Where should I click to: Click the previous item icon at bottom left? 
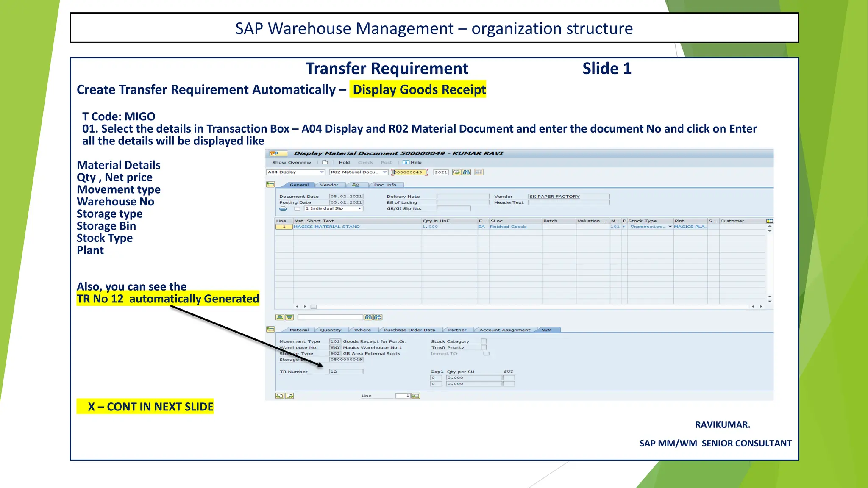click(280, 396)
